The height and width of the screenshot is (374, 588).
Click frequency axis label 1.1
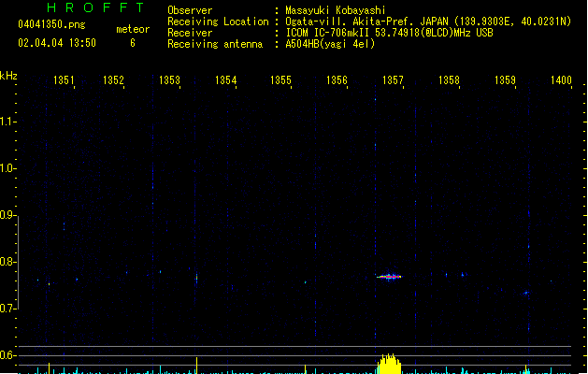(7, 122)
